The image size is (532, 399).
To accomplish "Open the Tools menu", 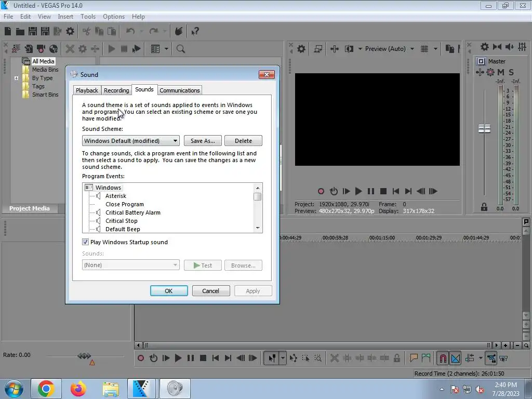I will click(x=88, y=17).
